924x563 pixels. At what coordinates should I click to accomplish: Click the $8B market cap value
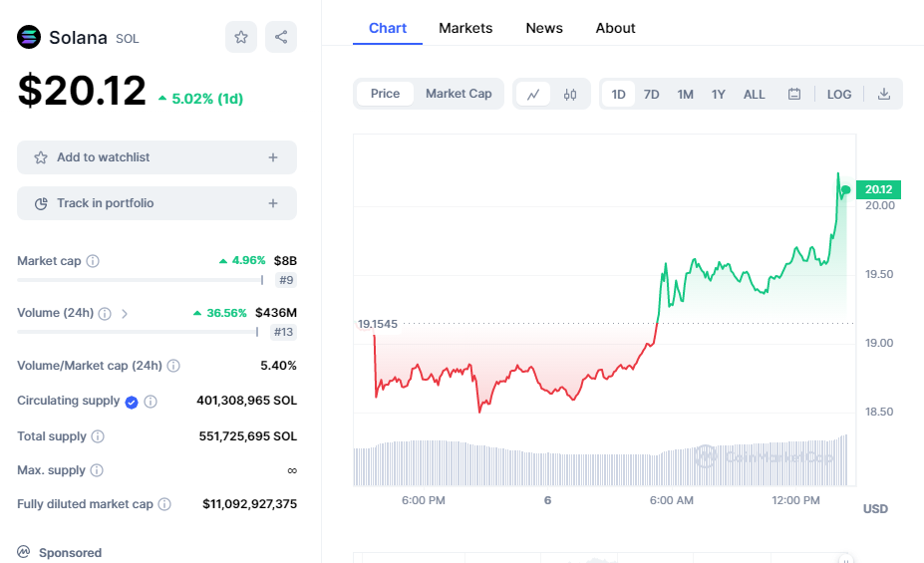pos(285,260)
